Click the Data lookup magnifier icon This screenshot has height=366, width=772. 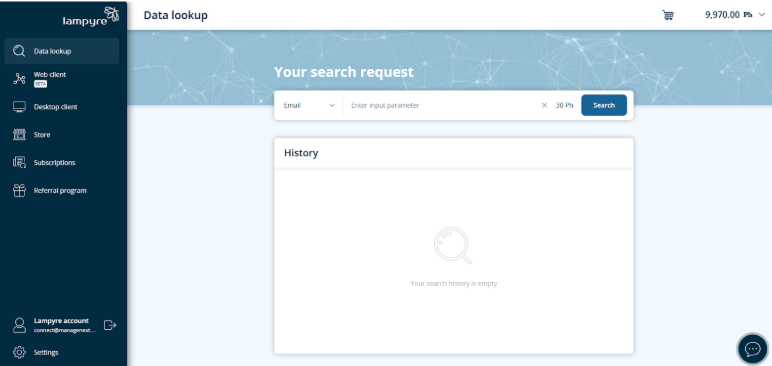(19, 51)
